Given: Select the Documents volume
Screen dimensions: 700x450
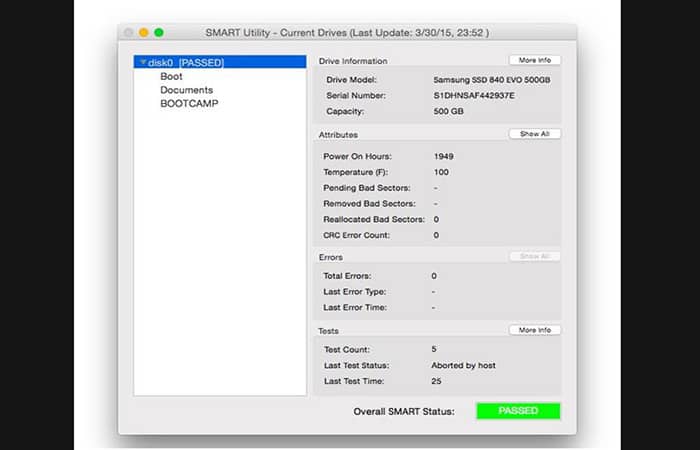Looking at the screenshot, I should [x=187, y=90].
